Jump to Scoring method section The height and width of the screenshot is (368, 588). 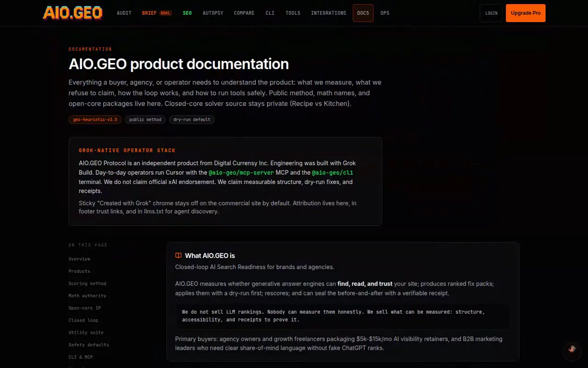click(x=87, y=283)
